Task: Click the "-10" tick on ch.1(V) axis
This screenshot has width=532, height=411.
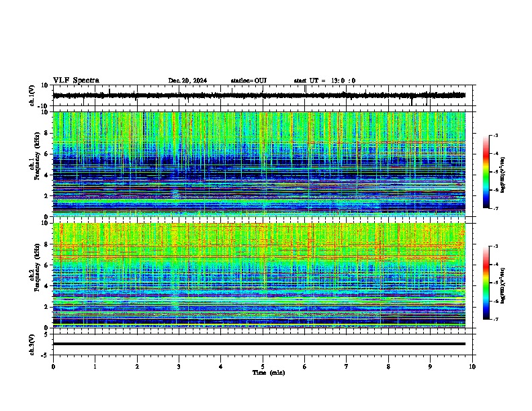Action: [x=43, y=106]
